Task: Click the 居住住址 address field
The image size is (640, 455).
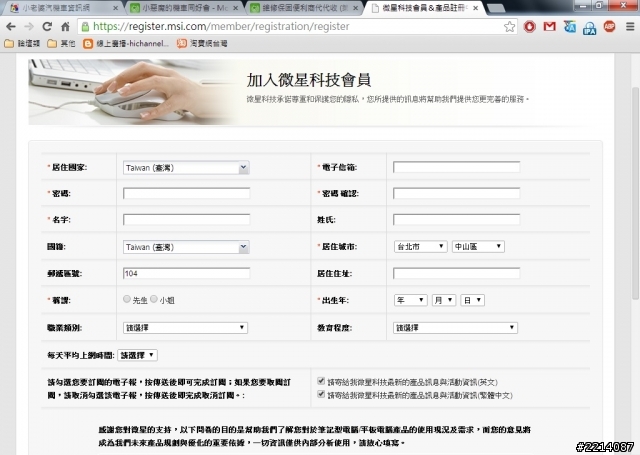Action: 456,273
